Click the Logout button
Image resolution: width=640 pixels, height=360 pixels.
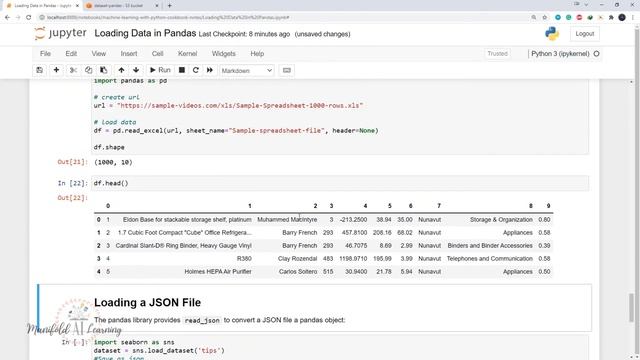click(x=585, y=34)
